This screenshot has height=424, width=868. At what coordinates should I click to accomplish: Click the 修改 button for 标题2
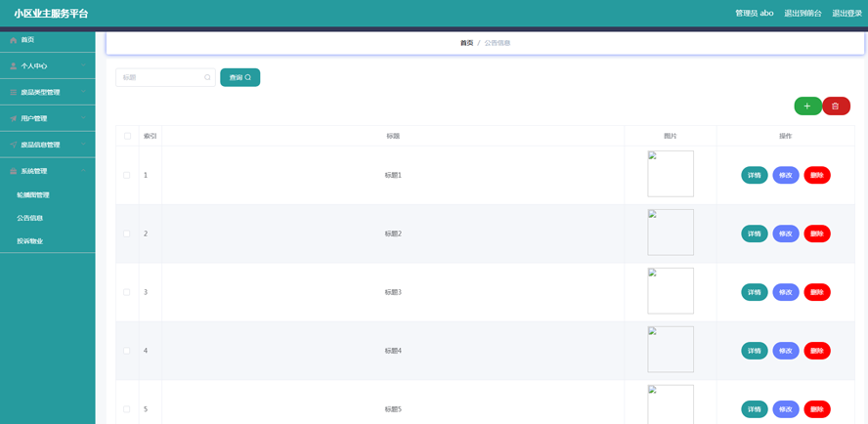click(786, 233)
